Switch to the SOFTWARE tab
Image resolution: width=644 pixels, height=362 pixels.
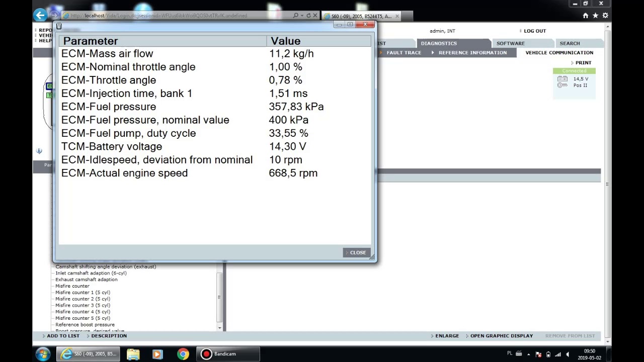coord(510,43)
